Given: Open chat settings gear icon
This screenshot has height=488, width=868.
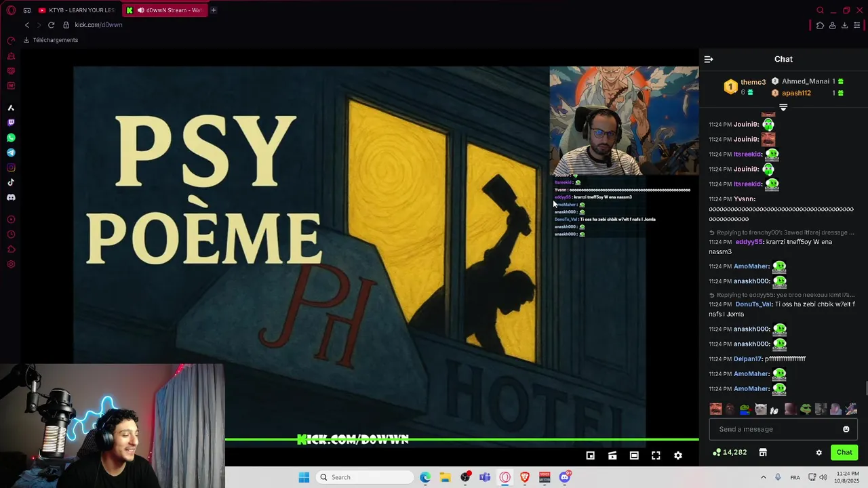Looking at the screenshot, I should point(818,453).
